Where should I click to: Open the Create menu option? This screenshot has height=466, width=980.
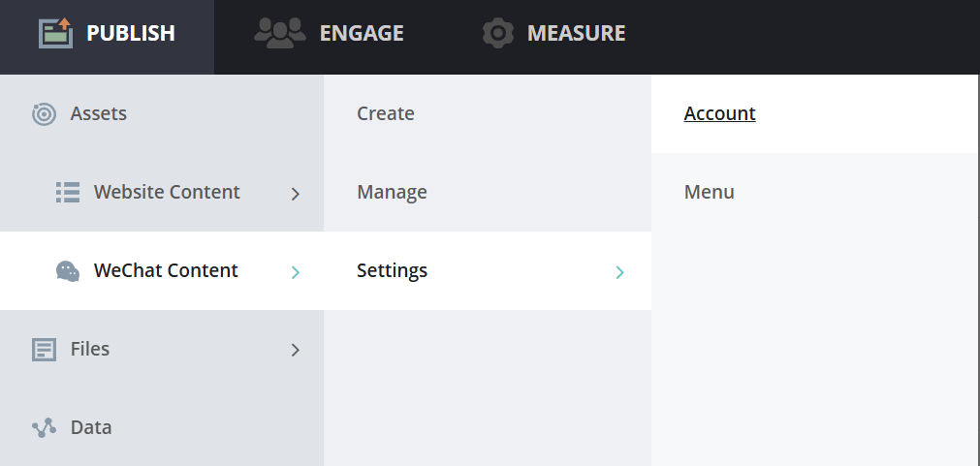[385, 113]
